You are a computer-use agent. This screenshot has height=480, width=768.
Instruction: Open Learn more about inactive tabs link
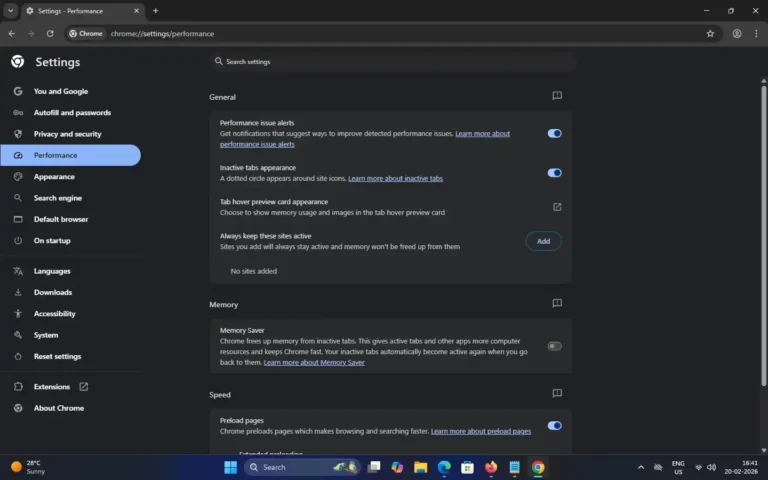pos(395,178)
